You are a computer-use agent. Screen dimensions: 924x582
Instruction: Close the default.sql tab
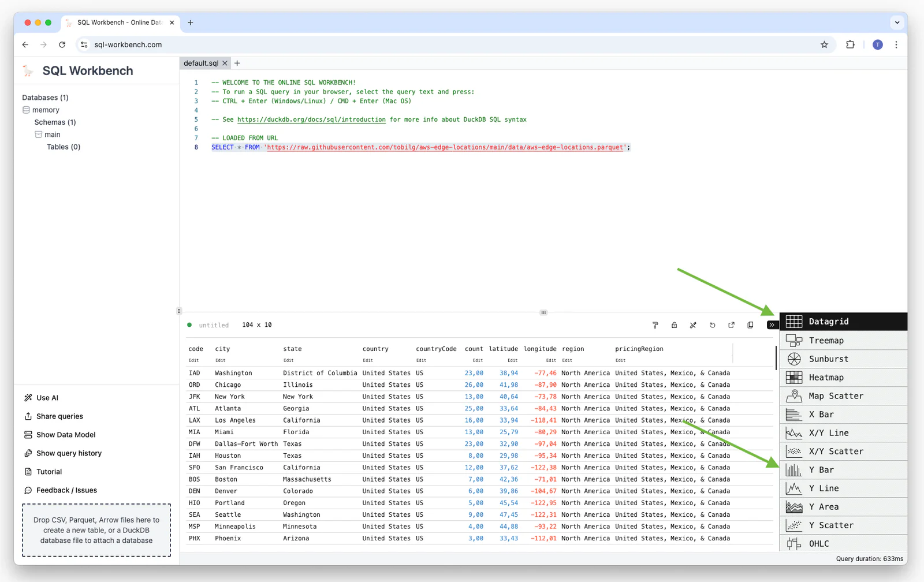click(x=225, y=64)
